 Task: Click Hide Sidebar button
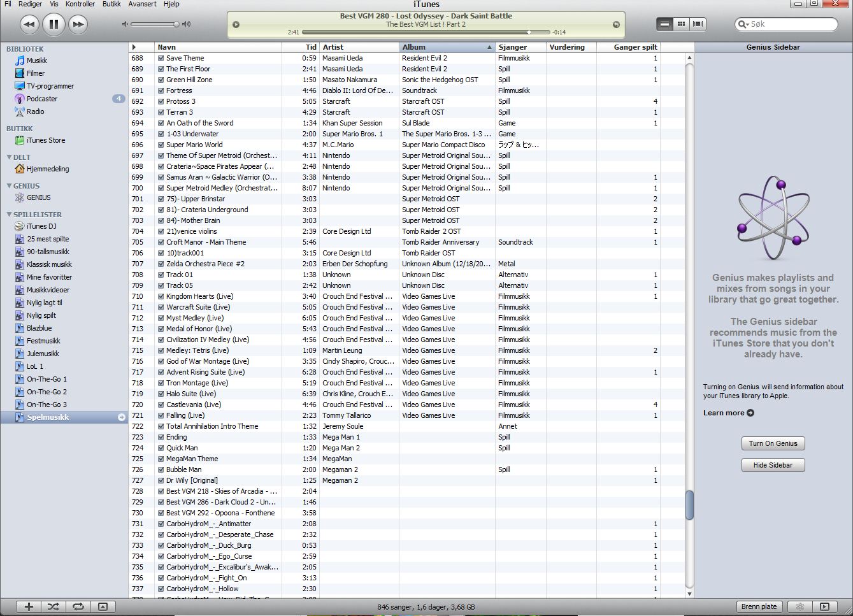point(773,465)
